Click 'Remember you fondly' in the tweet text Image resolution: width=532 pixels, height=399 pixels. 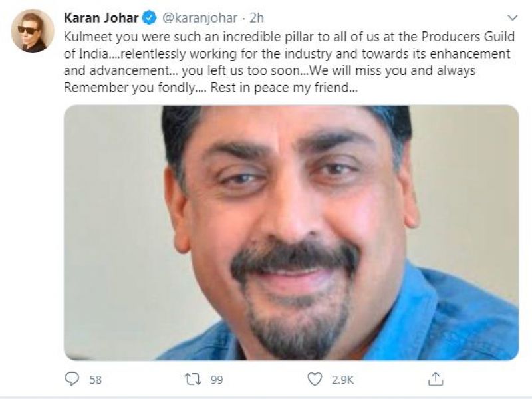pos(129,88)
